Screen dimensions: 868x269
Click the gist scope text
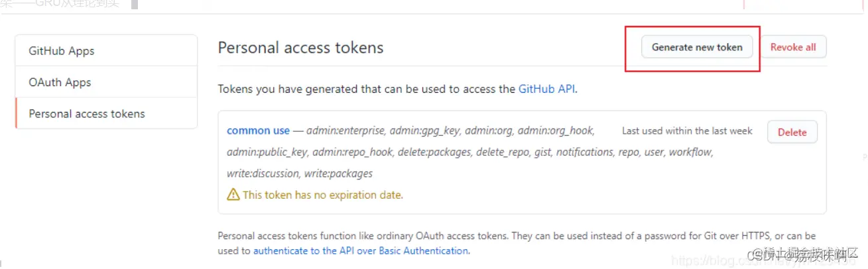[x=542, y=152]
